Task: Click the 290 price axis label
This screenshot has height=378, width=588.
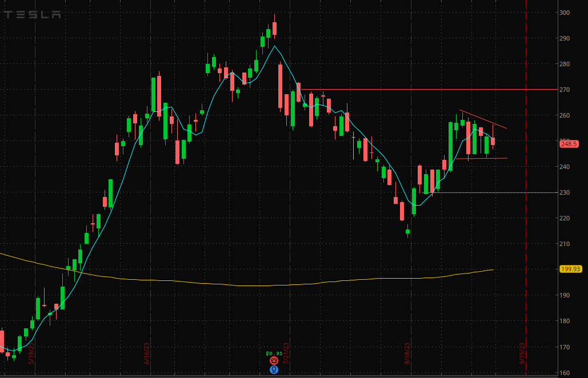Action: [565, 39]
